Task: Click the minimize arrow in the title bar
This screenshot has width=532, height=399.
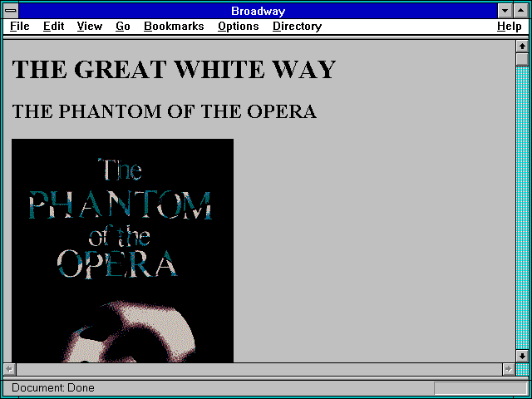Action: point(505,11)
